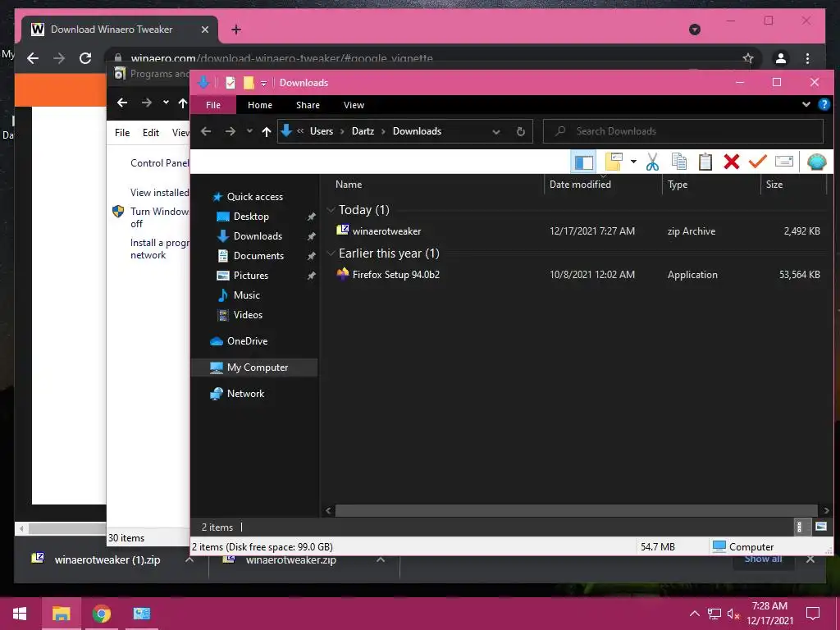Toggle the navigation pane toolbar button
The width and height of the screenshot is (840, 630).
click(584, 162)
